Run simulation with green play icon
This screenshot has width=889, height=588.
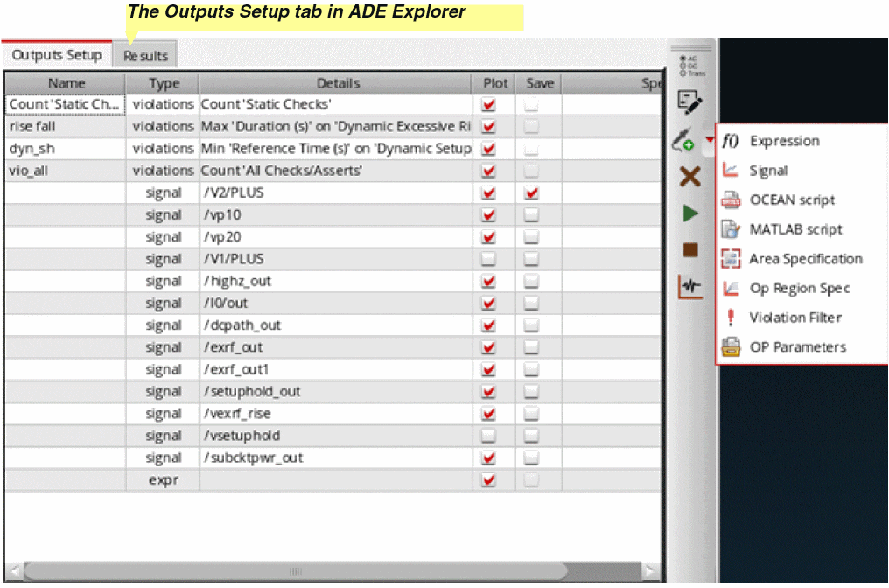(690, 213)
